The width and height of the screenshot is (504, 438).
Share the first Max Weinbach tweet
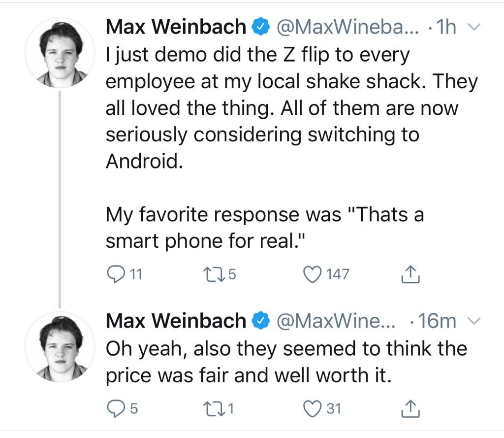pyautogui.click(x=410, y=275)
